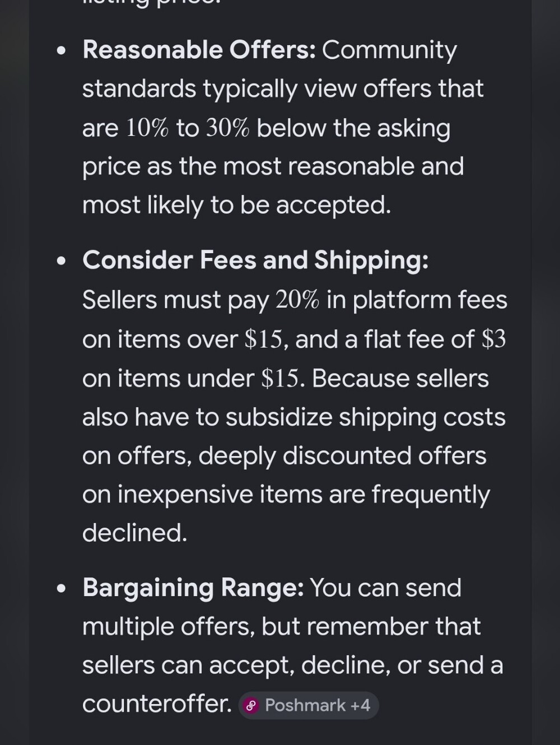Click the word 'Community' after Reasonable Offers

[x=389, y=50]
